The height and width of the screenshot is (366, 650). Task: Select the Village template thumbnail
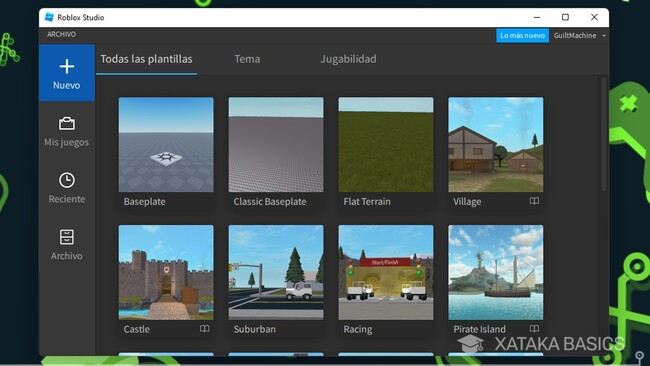[x=496, y=145]
